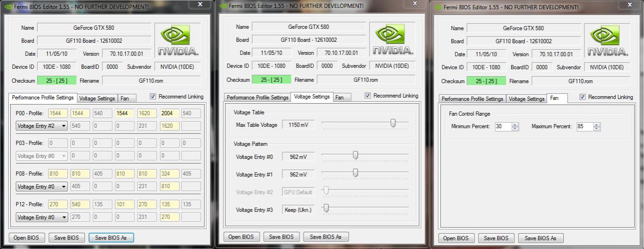This screenshot has height=249, width=644.
Task: Click the Voltage Entry #3 slider handle
Action: (326, 208)
